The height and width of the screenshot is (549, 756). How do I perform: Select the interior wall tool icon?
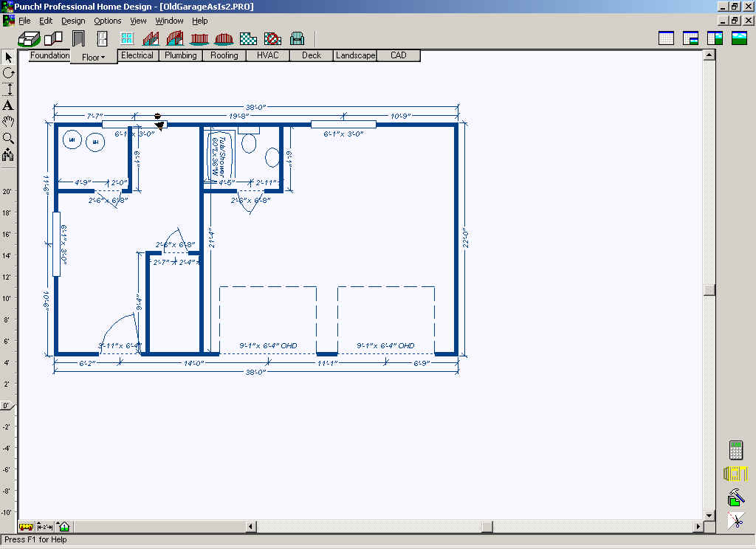coord(53,38)
